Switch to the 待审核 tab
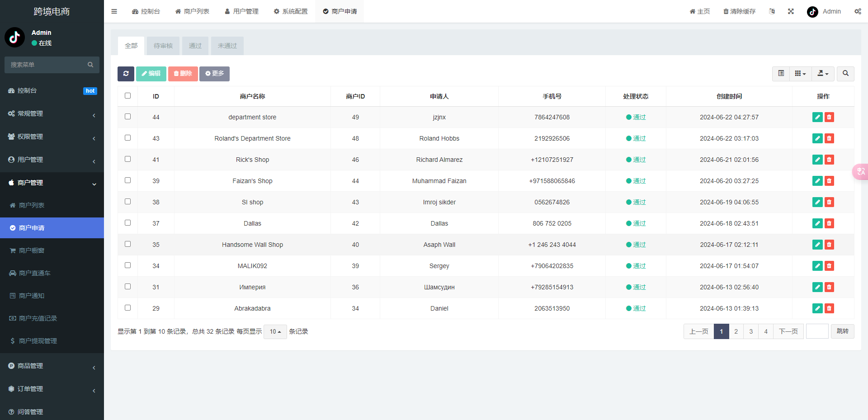 pos(163,46)
